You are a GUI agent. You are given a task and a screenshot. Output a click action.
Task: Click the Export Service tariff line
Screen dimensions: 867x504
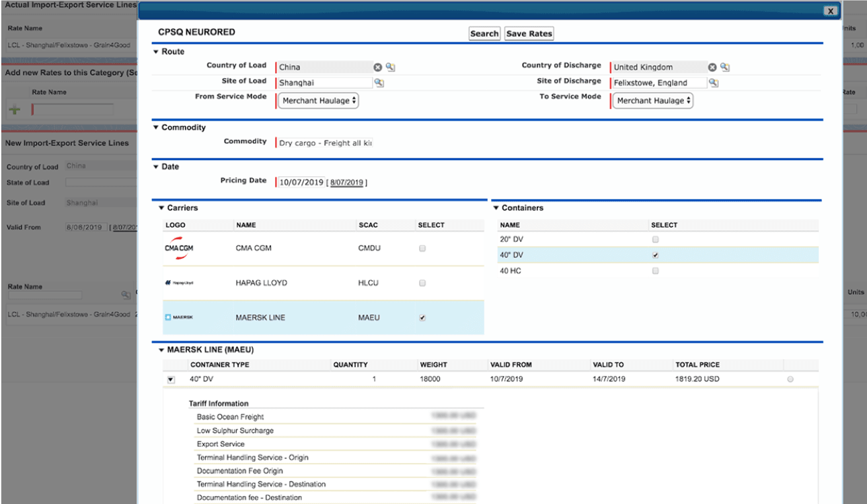(336, 444)
